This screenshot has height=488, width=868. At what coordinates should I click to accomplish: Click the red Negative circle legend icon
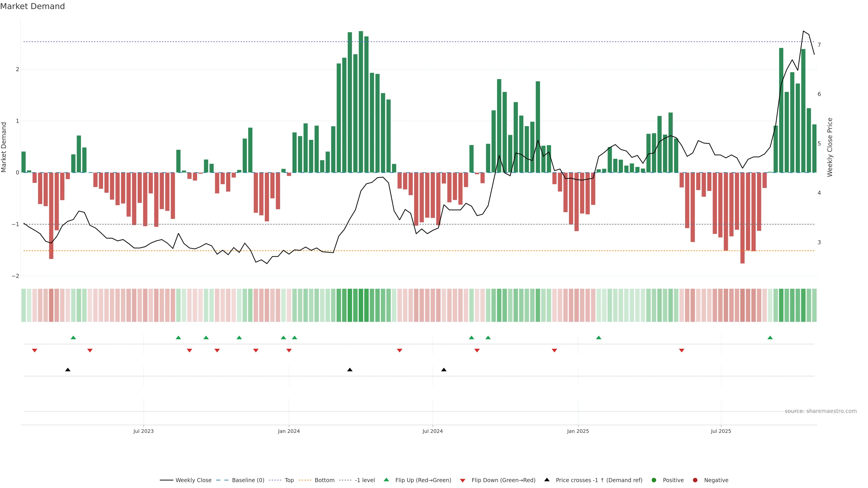695,480
